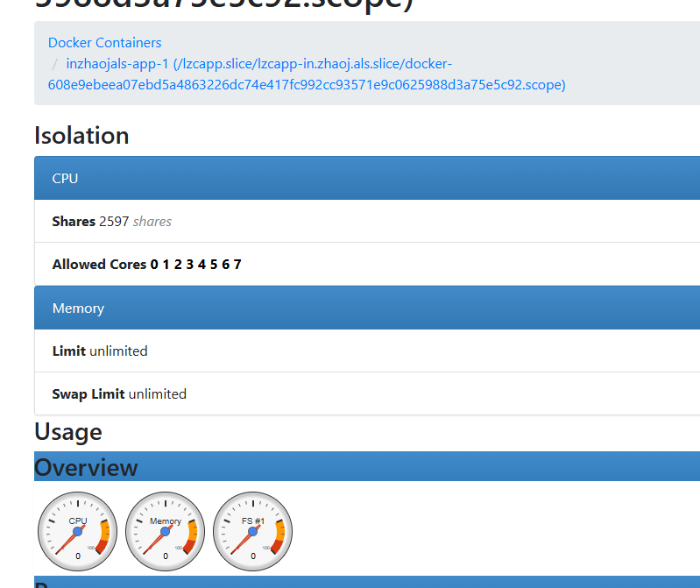Select the memory Limit unlimited row

coord(367,351)
